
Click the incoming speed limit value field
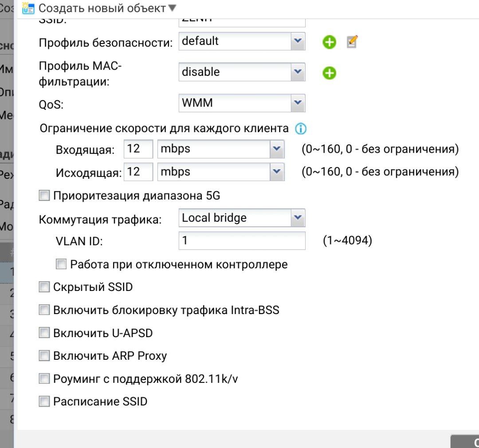138,149
